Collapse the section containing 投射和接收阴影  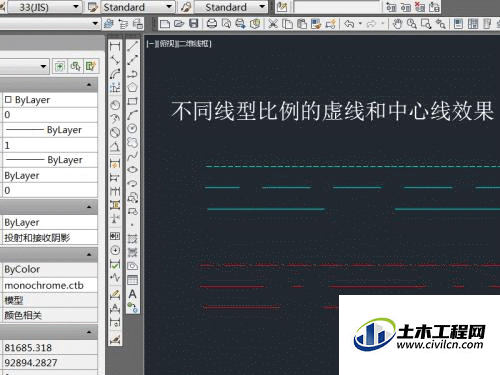pos(88,207)
